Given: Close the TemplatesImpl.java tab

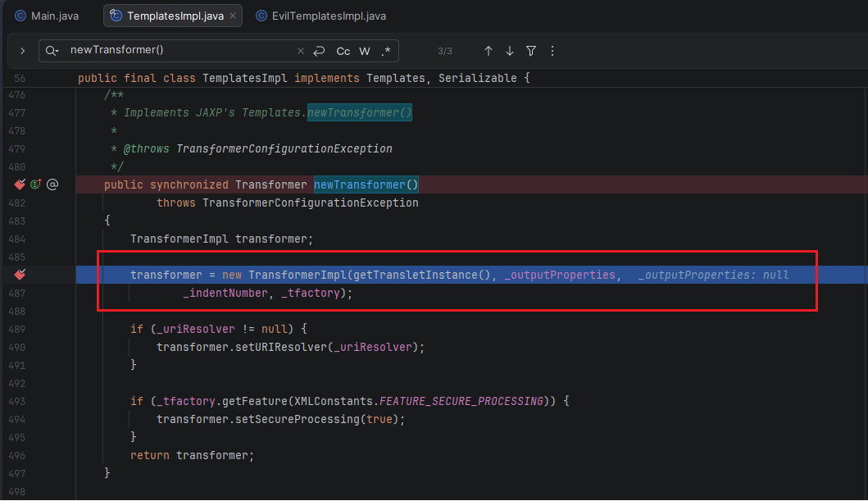Looking at the screenshot, I should 234,16.
